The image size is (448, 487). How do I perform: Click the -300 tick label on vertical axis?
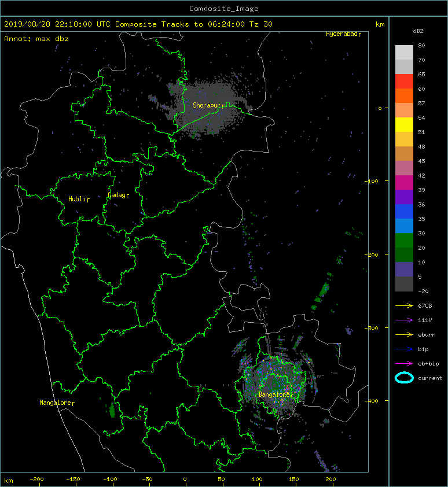coord(372,328)
